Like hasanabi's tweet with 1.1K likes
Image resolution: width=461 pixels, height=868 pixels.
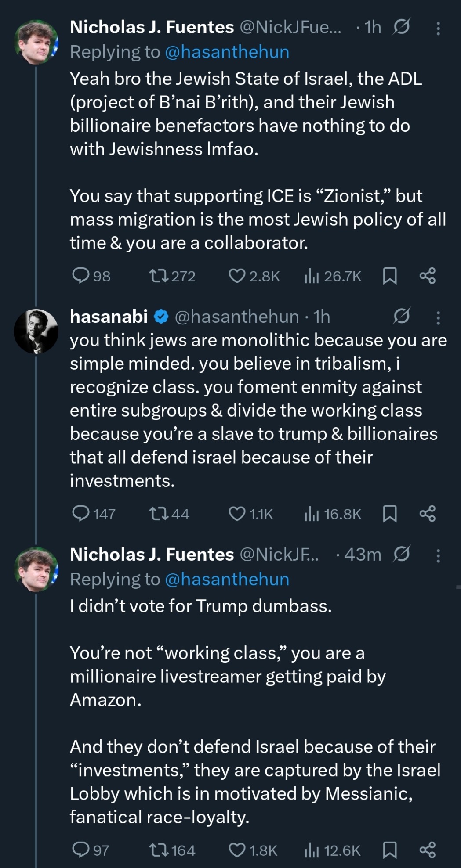pyautogui.click(x=237, y=514)
